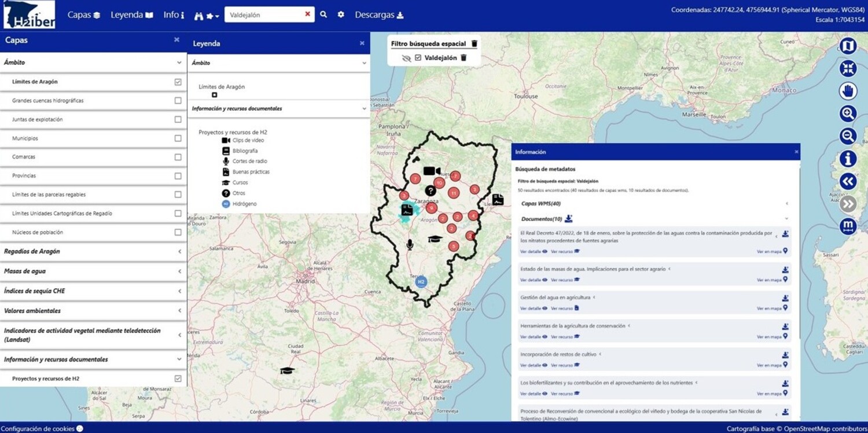This screenshot has width=868, height=433.
Task: Uncheck the Límites de Aragón layer
Action: pyautogui.click(x=178, y=82)
